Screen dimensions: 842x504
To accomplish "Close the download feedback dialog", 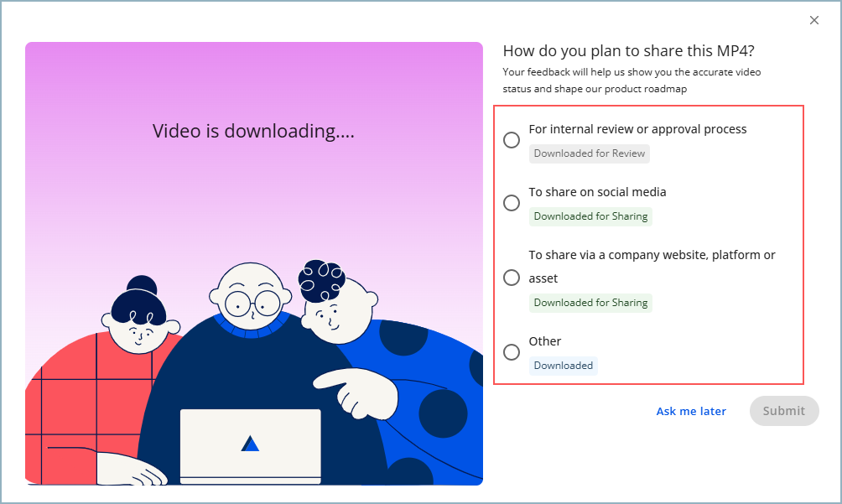I will [x=813, y=20].
